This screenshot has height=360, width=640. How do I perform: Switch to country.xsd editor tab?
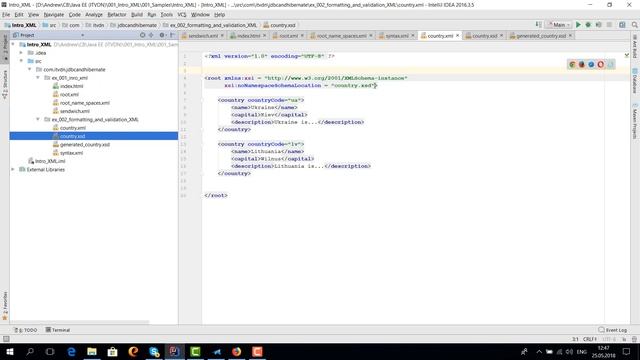pyautogui.click(x=484, y=36)
